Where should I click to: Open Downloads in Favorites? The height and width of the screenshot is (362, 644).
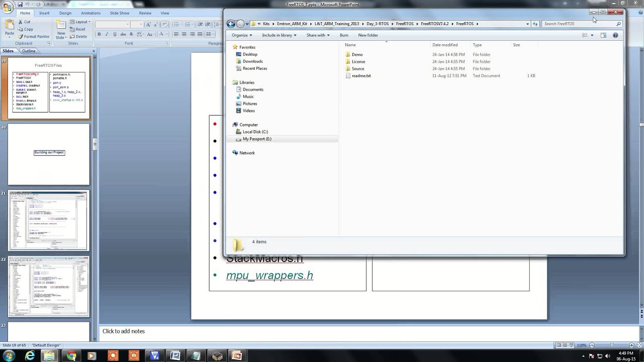(253, 61)
